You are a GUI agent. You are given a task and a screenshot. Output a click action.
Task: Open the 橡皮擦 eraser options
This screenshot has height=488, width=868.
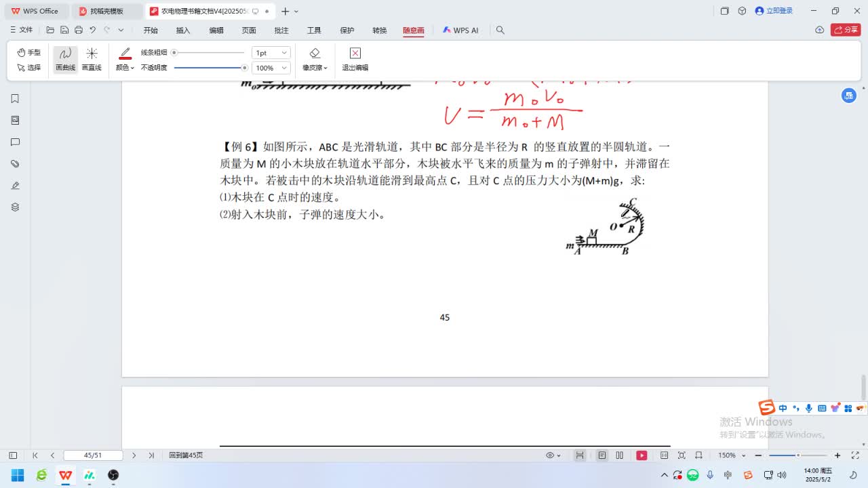(x=315, y=60)
